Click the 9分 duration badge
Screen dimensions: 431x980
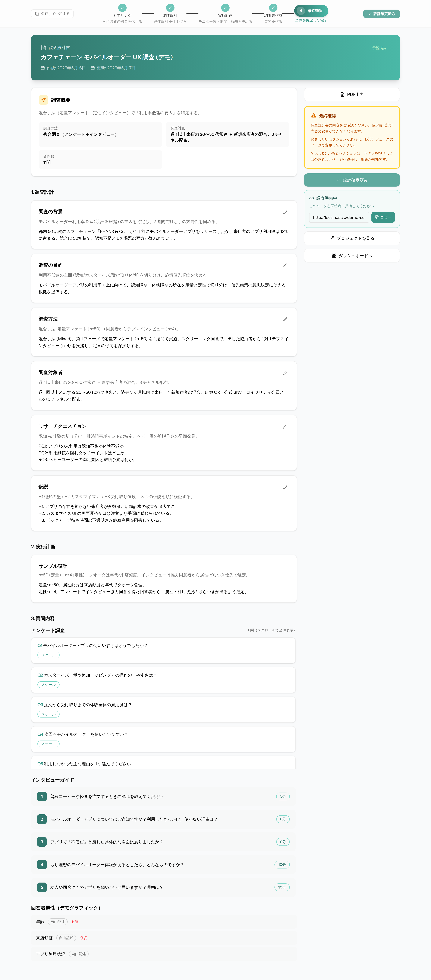click(x=283, y=842)
